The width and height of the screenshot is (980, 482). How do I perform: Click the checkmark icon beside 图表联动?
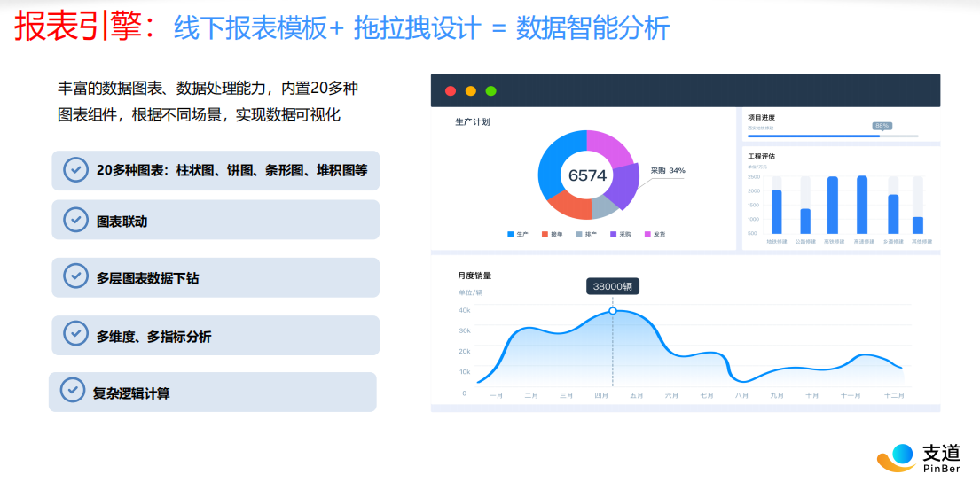[x=76, y=219]
